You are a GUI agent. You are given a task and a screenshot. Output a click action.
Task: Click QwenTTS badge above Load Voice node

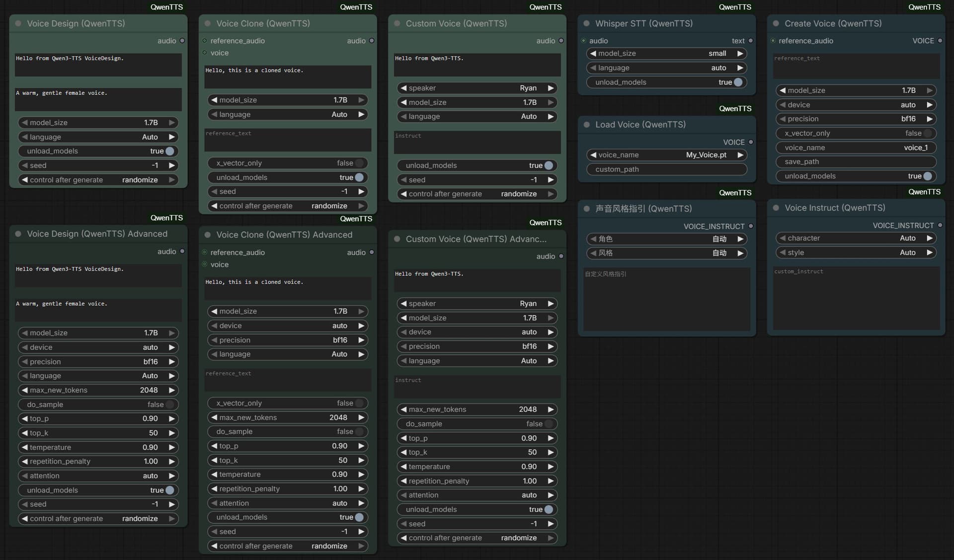[x=735, y=108]
